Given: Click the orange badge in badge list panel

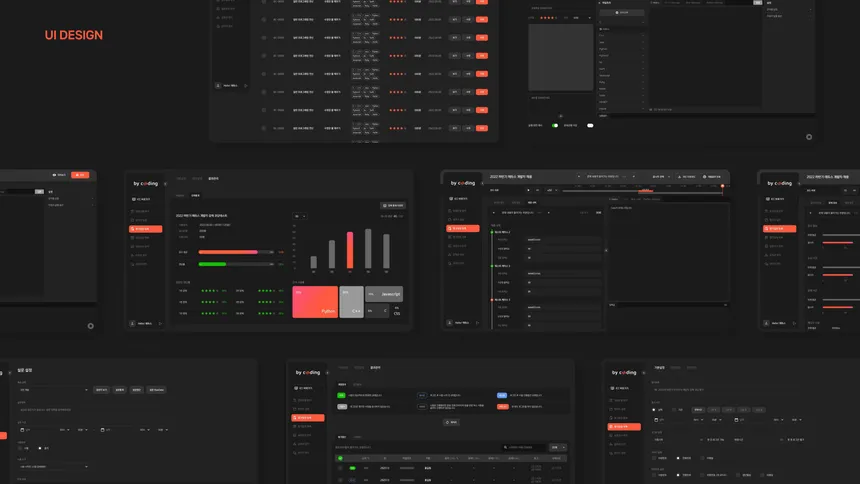Looking at the screenshot, I should tap(502, 407).
